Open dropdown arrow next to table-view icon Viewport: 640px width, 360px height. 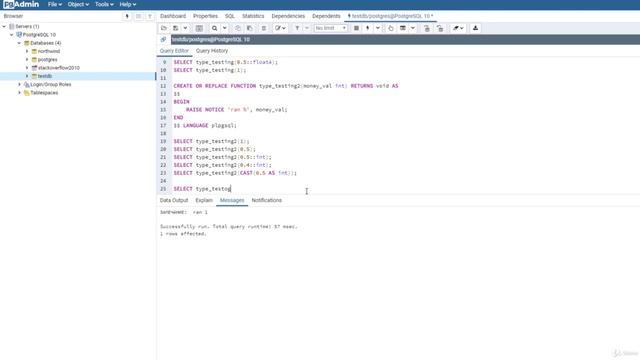point(413,28)
